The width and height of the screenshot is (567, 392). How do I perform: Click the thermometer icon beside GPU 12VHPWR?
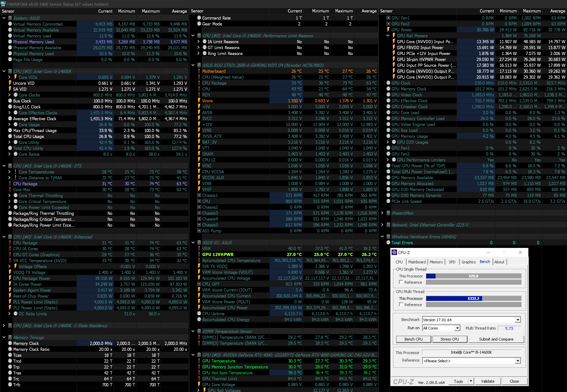(x=199, y=254)
